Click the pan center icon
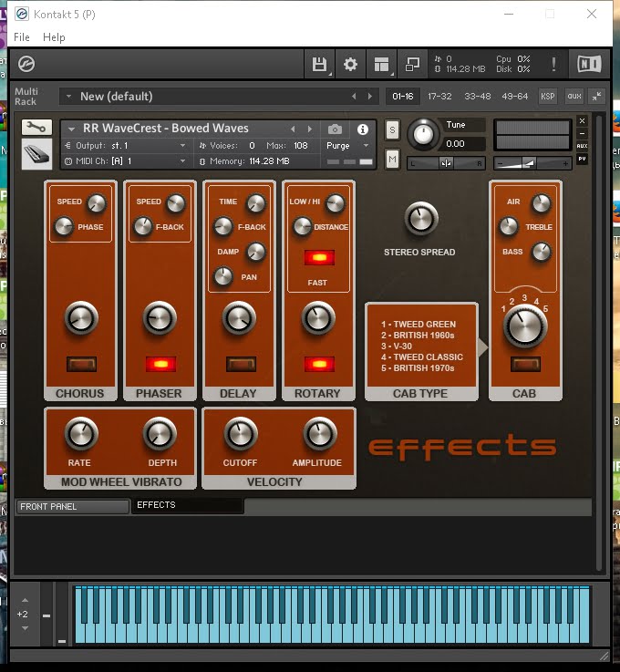This screenshot has height=672, width=620. point(446,163)
